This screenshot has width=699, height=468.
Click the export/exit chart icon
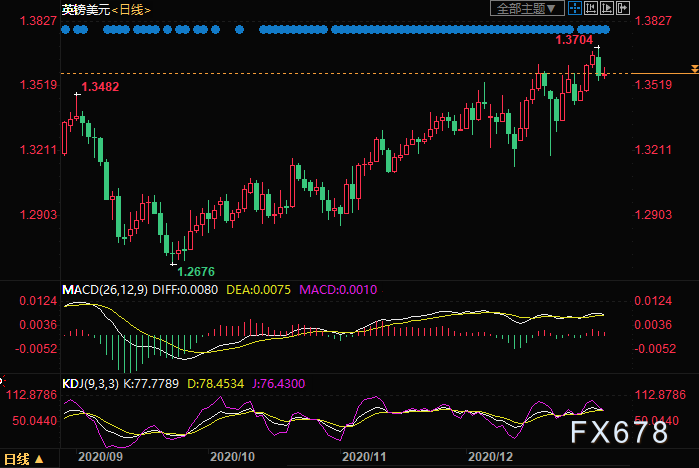click(x=624, y=9)
